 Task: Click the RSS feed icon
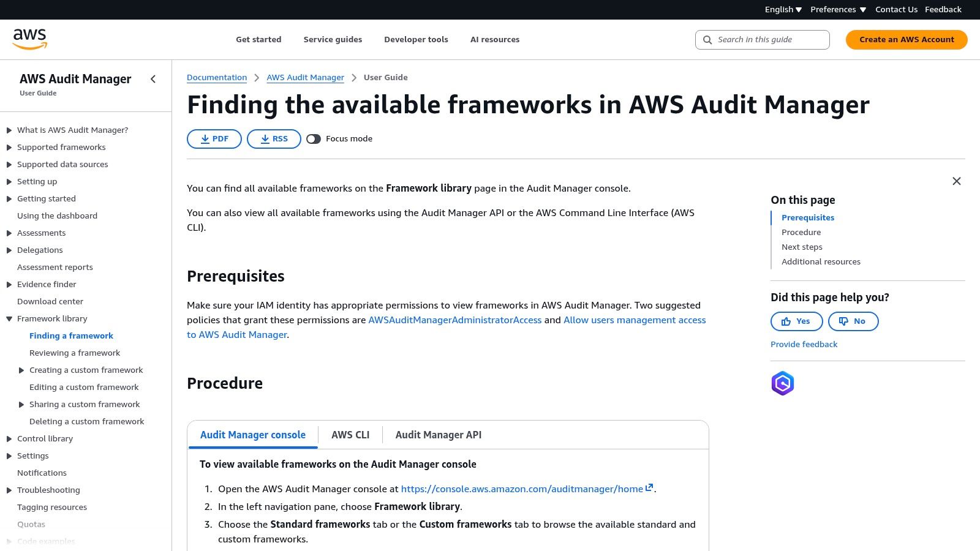[265, 139]
